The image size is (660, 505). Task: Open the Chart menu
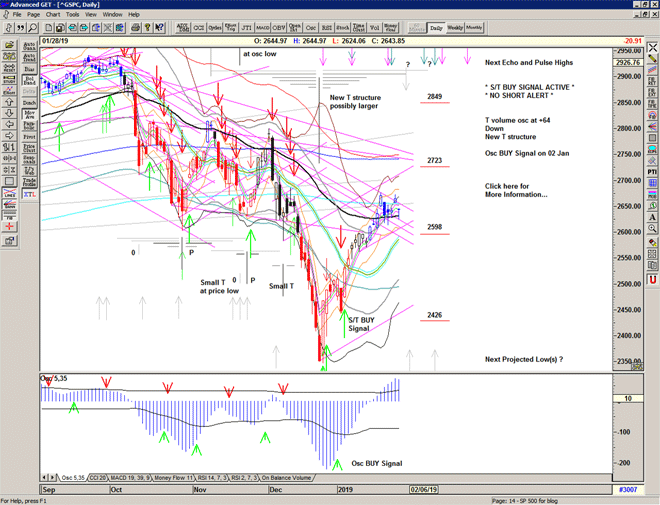click(x=53, y=15)
